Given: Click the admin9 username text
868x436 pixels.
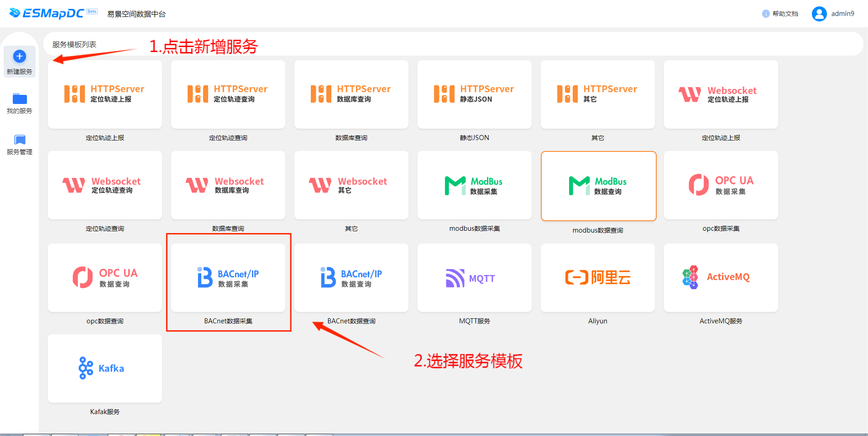Looking at the screenshot, I should coord(842,14).
